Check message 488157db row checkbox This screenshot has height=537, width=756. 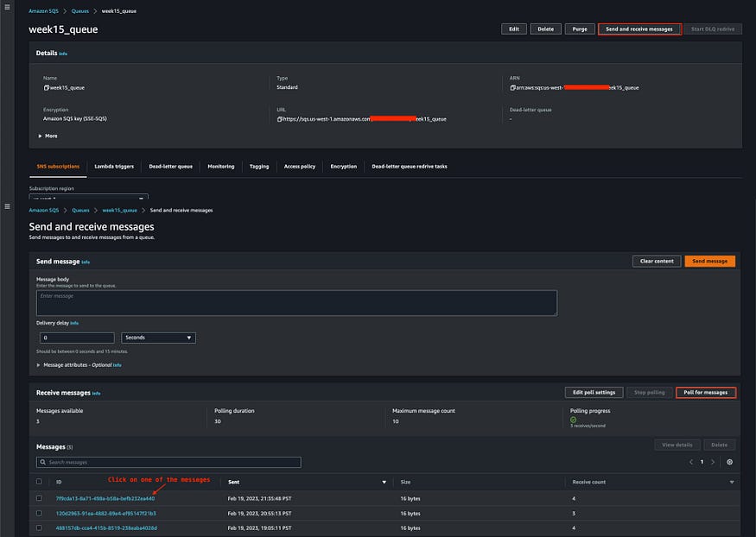(x=39, y=528)
